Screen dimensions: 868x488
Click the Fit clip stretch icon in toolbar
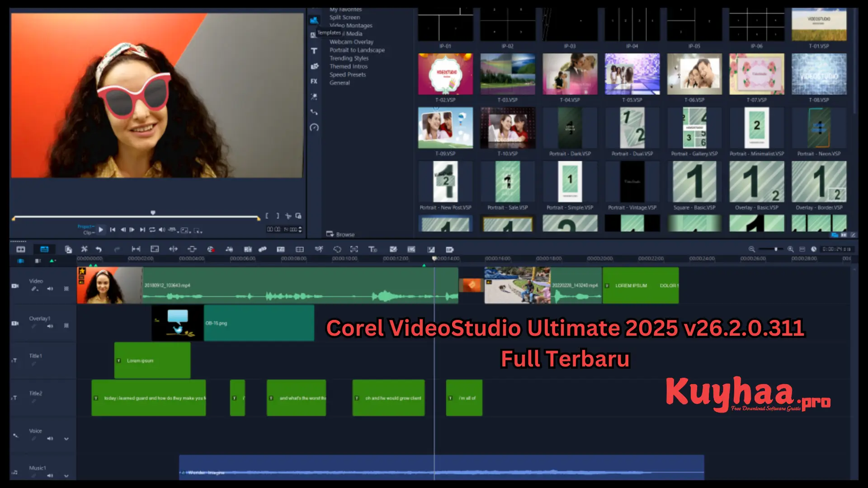coord(136,249)
